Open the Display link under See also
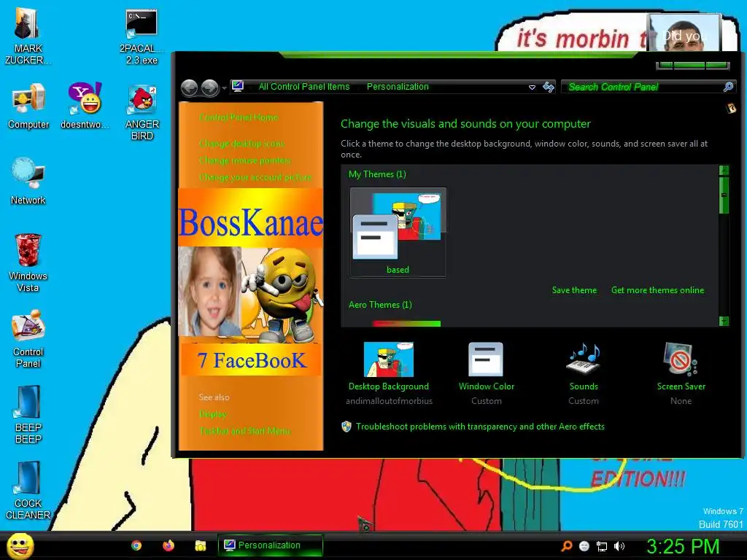 click(212, 414)
